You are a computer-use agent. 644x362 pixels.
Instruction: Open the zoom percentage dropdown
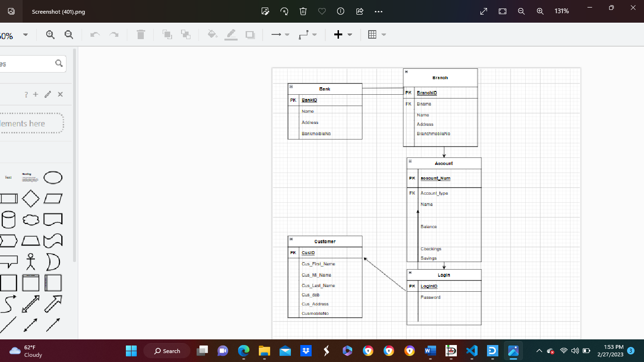(x=25, y=34)
